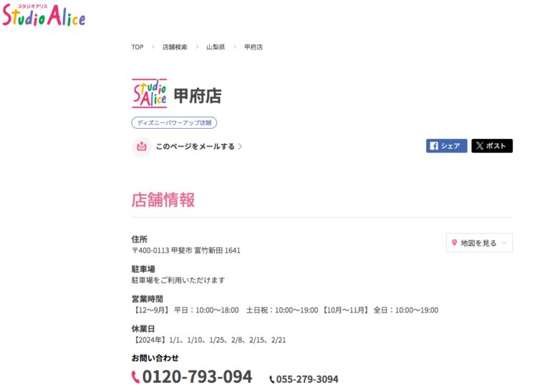537x392 pixels.
Task: Click the pink map pin icon
Action: [455, 242]
